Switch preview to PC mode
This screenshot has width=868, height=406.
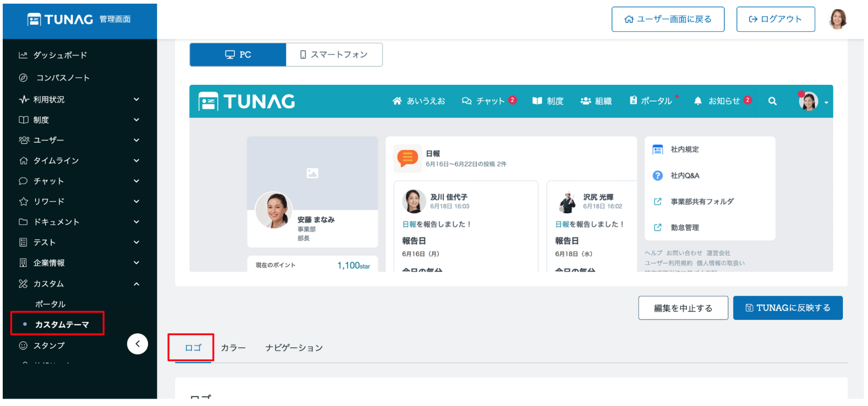238,55
